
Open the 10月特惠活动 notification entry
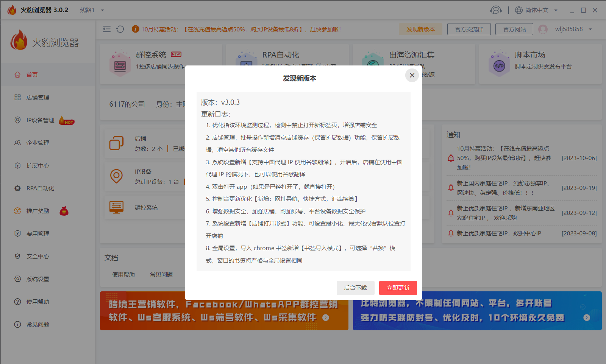click(522, 158)
